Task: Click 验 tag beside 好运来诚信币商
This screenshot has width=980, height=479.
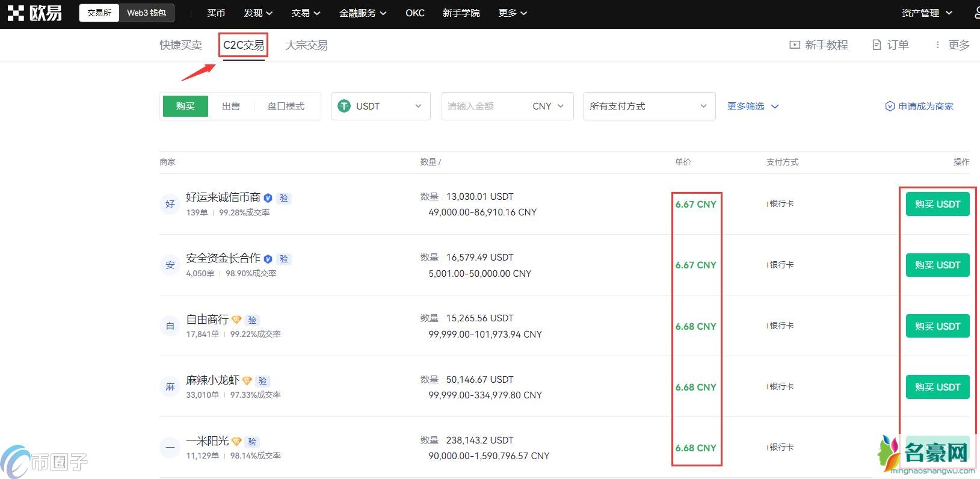Action: tap(284, 198)
